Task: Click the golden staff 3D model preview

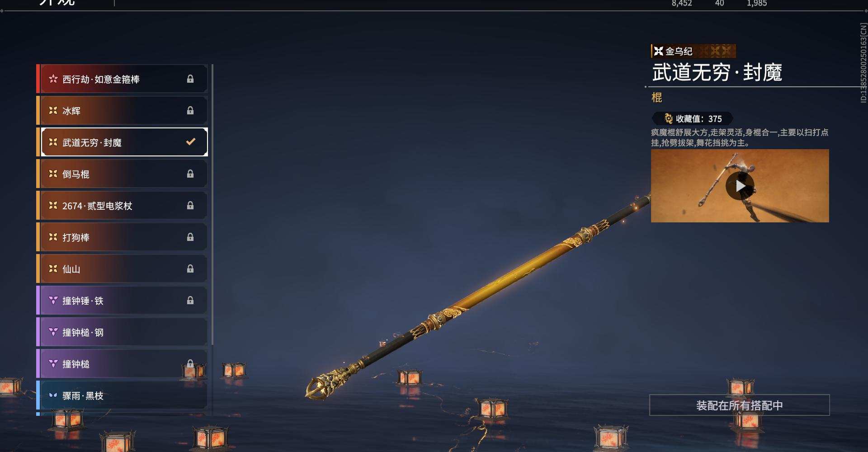Action: pos(478,296)
